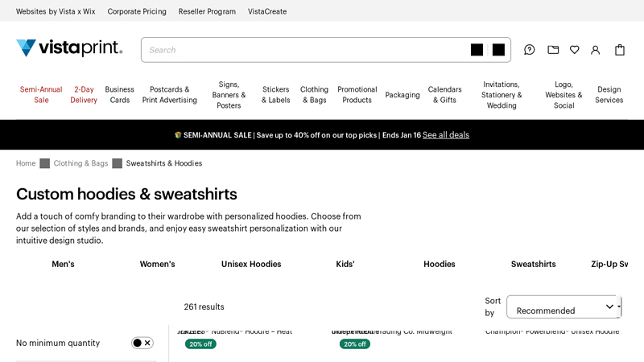Select the Women's category tab

[157, 264]
